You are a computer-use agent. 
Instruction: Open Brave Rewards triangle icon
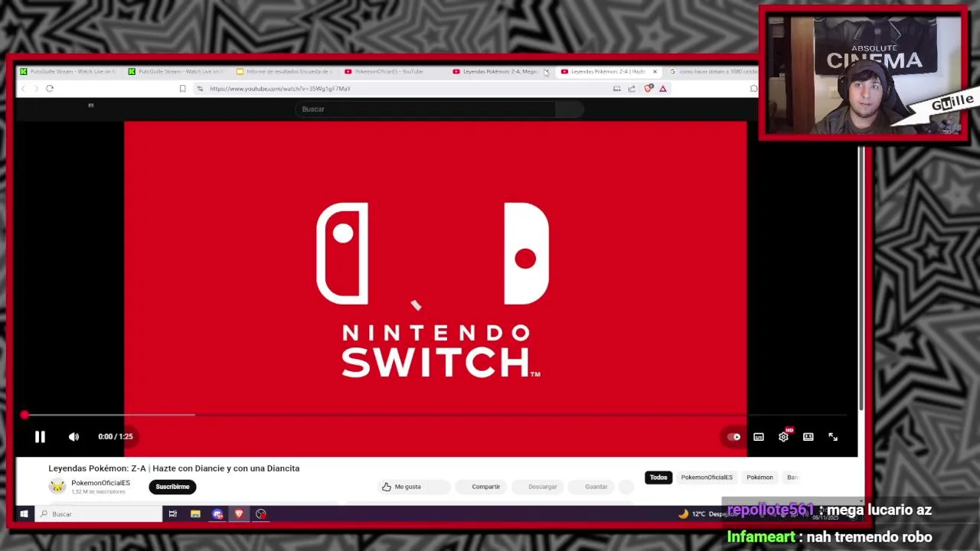pyautogui.click(x=663, y=89)
